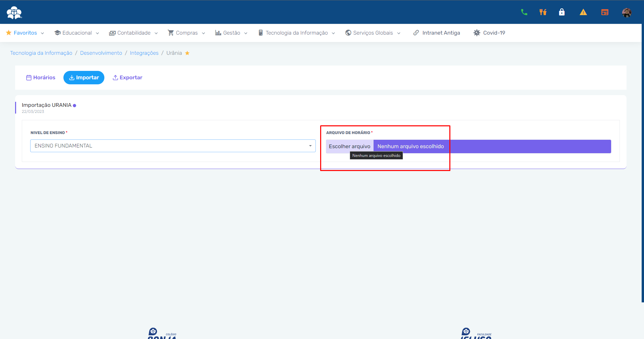Screen dimensions: 644x339
Task: Click the organization logo at top left
Action: click(14, 13)
